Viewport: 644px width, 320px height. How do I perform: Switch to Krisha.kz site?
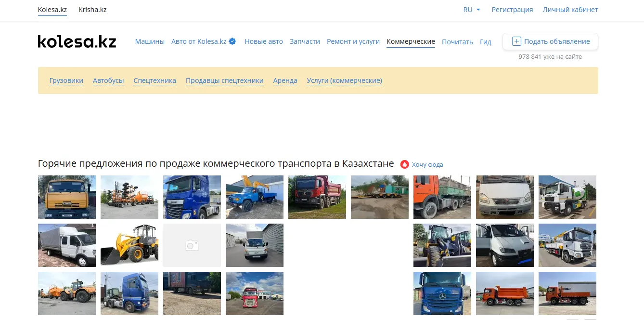click(x=92, y=10)
